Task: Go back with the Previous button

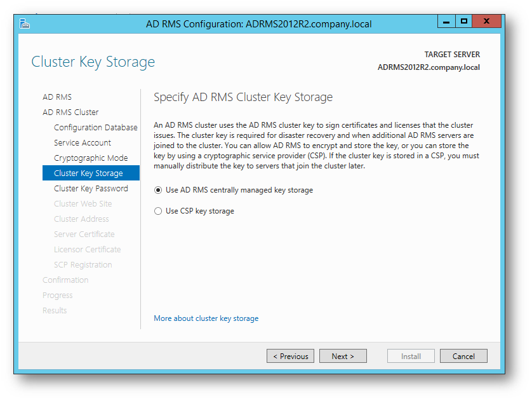Action: (x=290, y=356)
